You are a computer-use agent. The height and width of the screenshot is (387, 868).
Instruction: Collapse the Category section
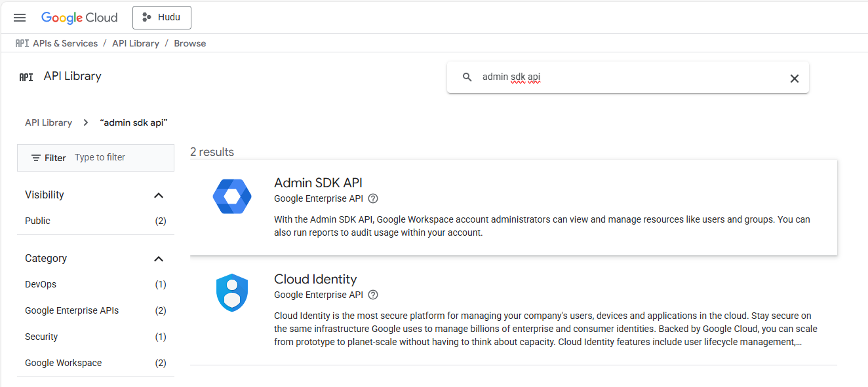158,259
